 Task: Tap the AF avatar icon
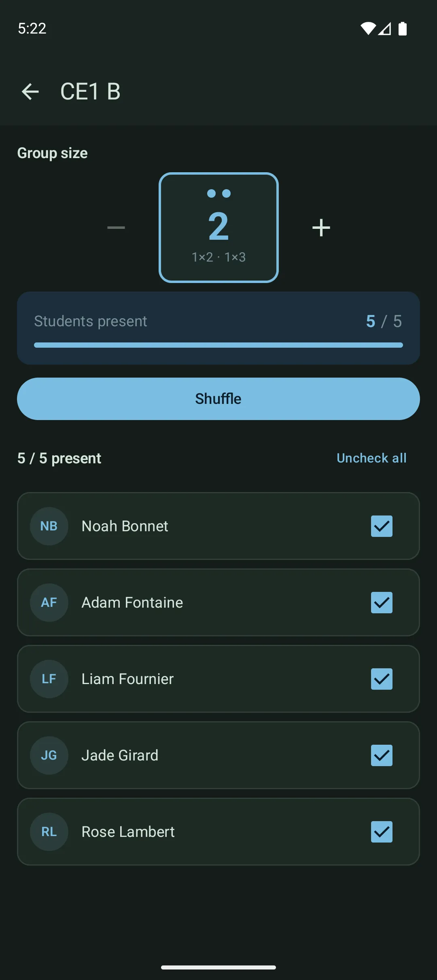(x=49, y=602)
